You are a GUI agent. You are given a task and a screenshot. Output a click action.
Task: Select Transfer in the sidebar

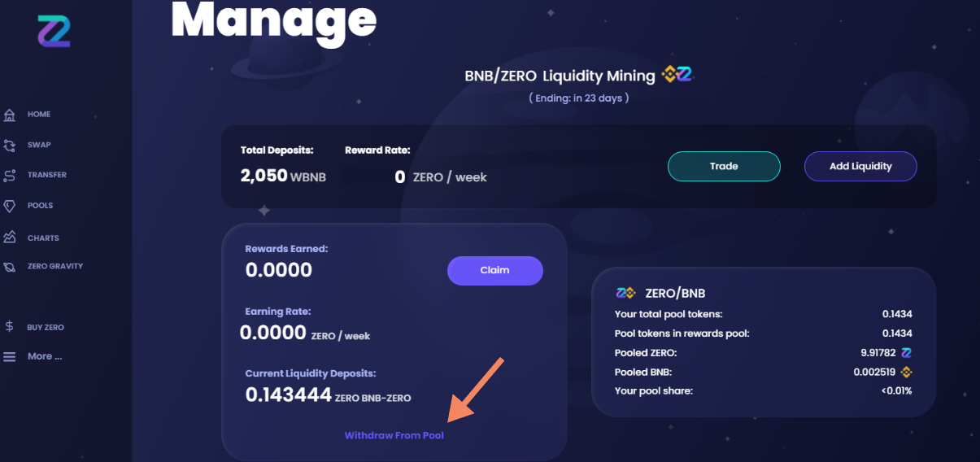pyautogui.click(x=47, y=175)
